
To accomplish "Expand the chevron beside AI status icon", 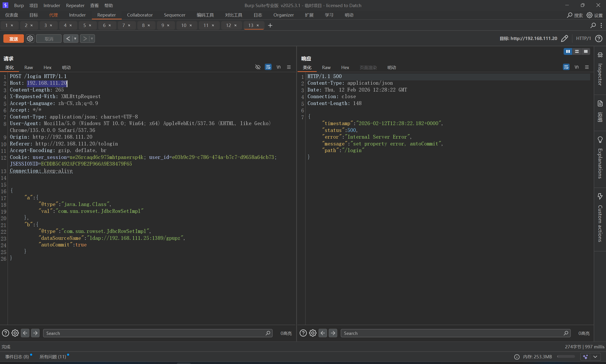I will point(595,357).
